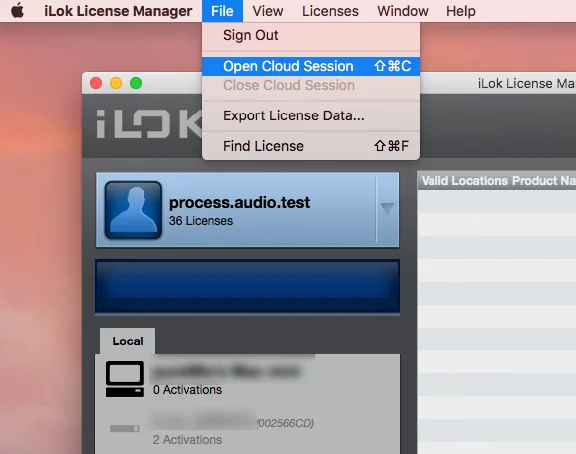
Task: Open the View menu
Action: 268,11
